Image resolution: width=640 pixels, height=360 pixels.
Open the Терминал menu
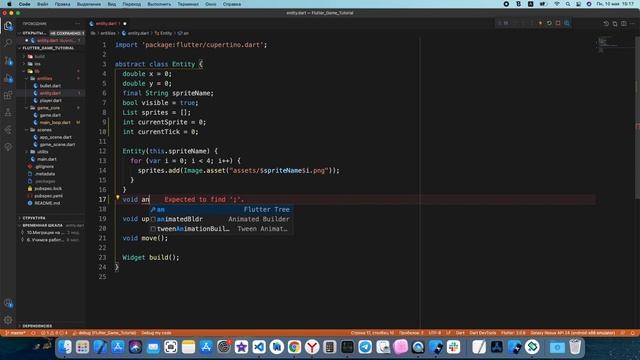(x=188, y=4)
